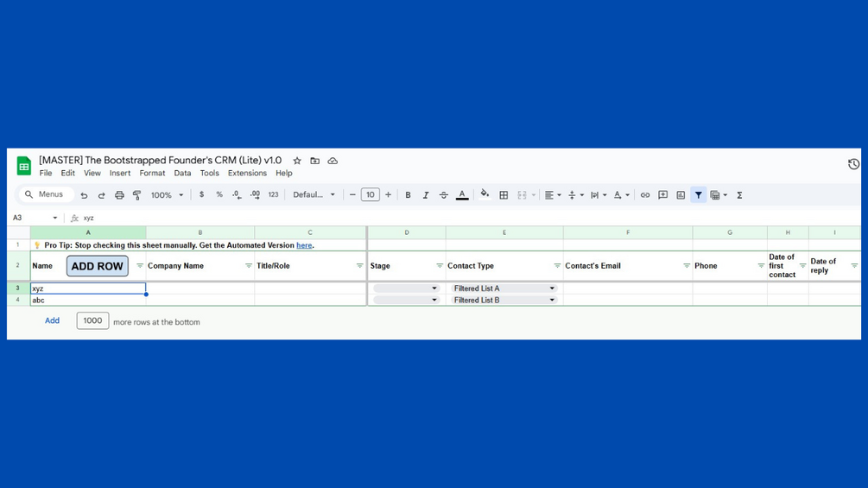Toggle italic formatting
The width and height of the screenshot is (868, 488).
coord(426,195)
